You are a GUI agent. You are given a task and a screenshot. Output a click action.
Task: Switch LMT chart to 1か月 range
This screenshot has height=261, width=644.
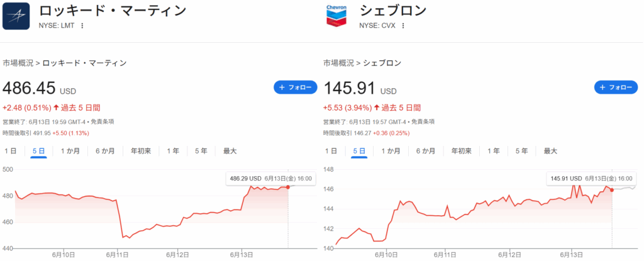(x=70, y=151)
